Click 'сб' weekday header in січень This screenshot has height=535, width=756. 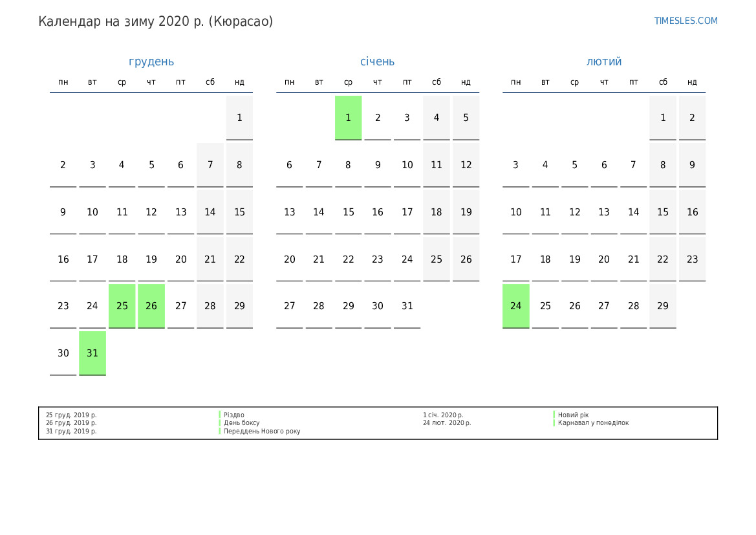click(437, 82)
